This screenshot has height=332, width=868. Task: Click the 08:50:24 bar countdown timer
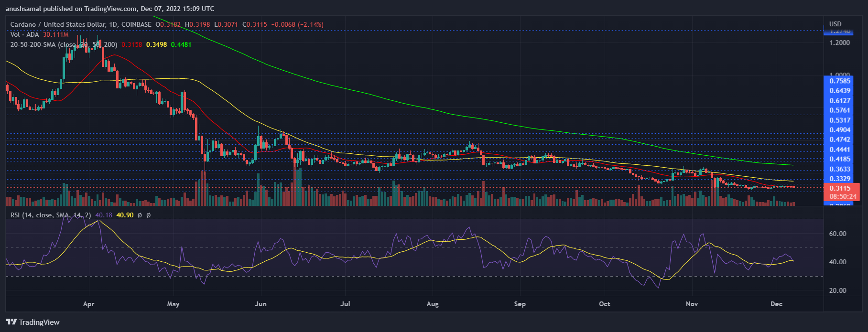[843, 196]
